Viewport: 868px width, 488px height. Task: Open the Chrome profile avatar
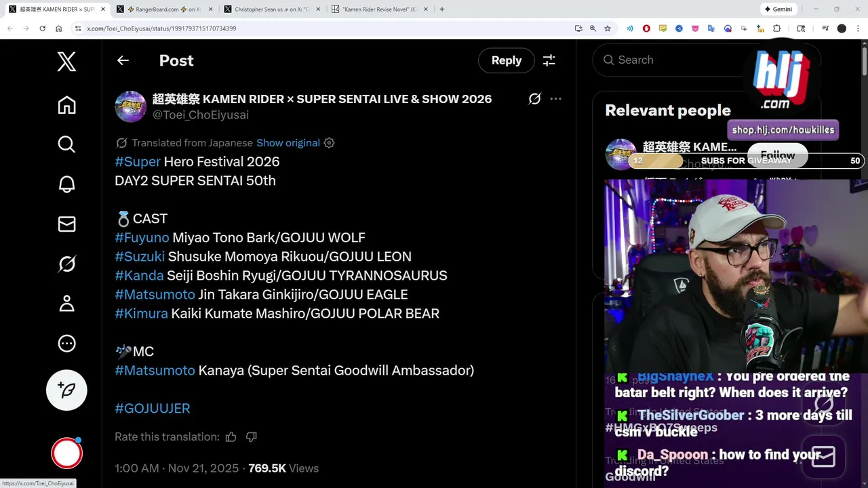842,28
